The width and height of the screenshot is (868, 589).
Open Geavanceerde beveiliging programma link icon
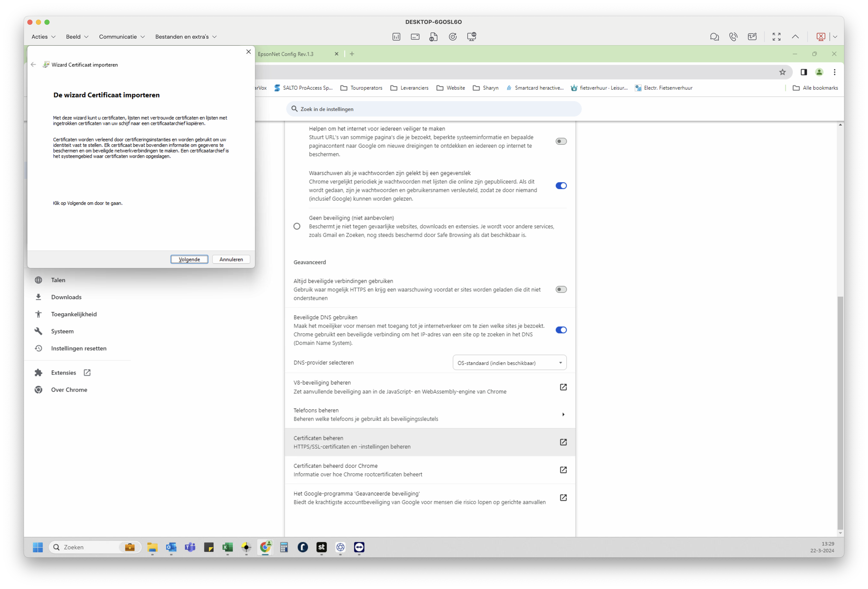point(563,497)
